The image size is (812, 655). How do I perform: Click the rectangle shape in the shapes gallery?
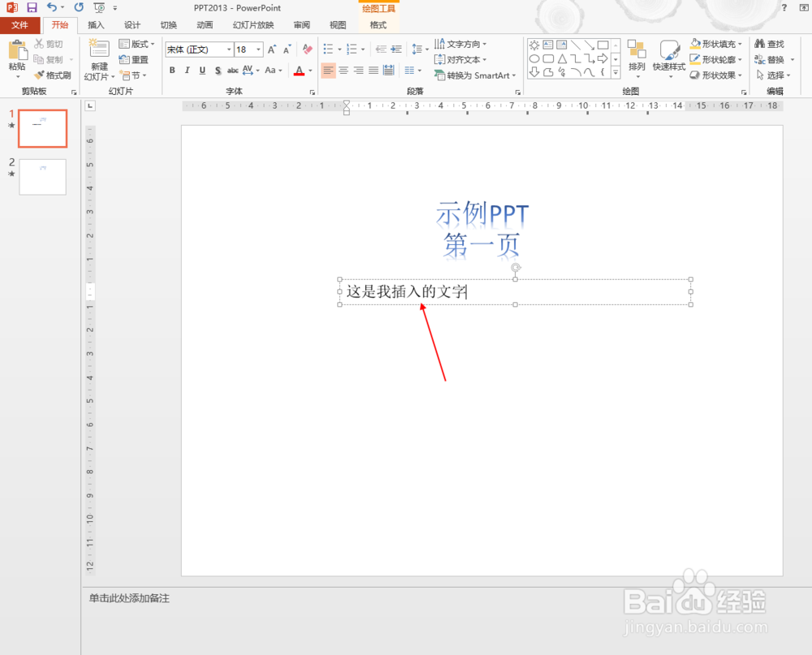603,45
